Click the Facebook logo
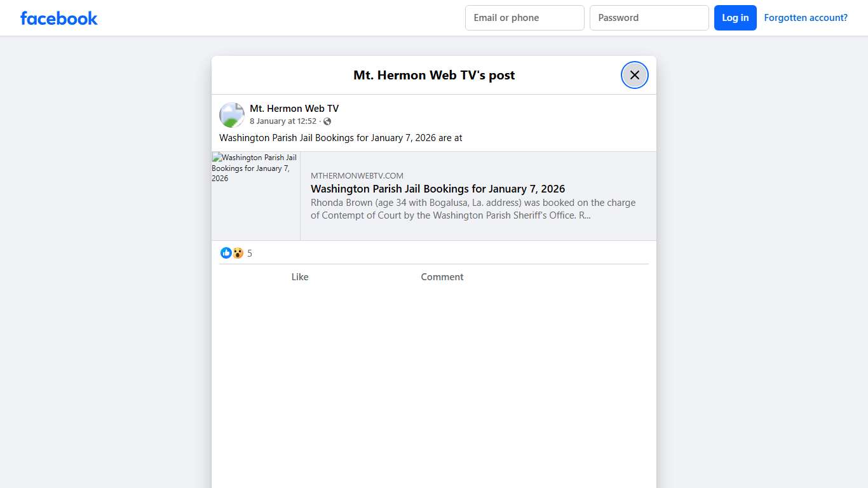Viewport: 868px width, 488px height. click(58, 18)
